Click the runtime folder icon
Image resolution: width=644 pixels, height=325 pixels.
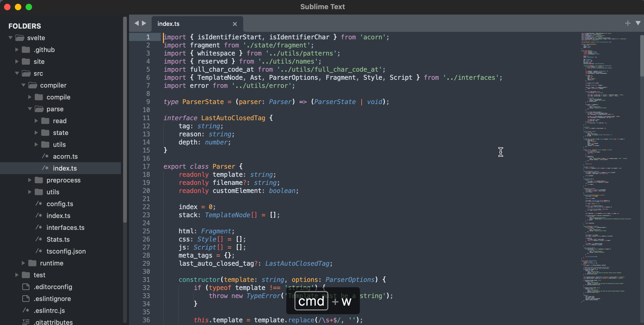(x=32, y=263)
